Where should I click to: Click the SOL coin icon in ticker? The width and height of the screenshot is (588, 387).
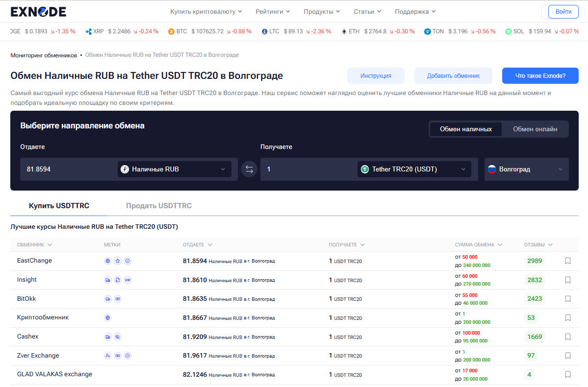click(x=509, y=31)
